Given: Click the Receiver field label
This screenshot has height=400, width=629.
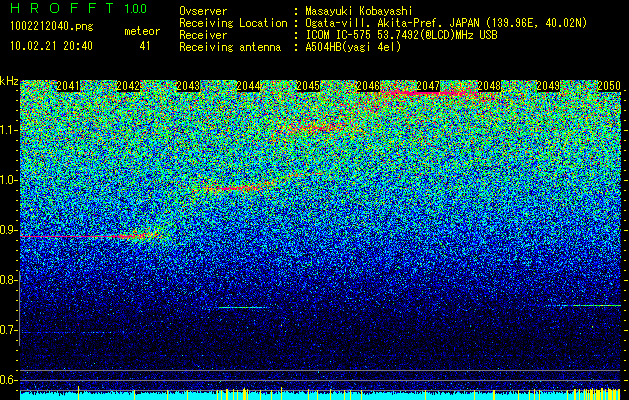Looking at the screenshot, I should (203, 35).
